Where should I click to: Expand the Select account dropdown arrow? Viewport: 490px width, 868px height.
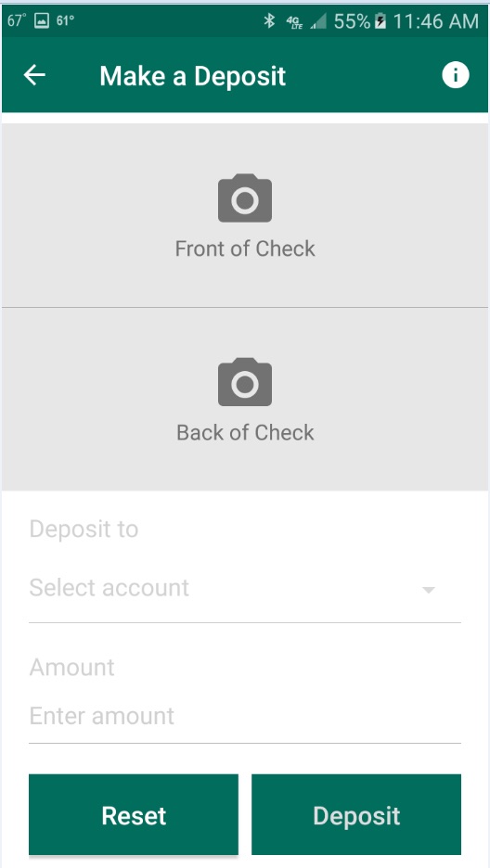pos(428,590)
